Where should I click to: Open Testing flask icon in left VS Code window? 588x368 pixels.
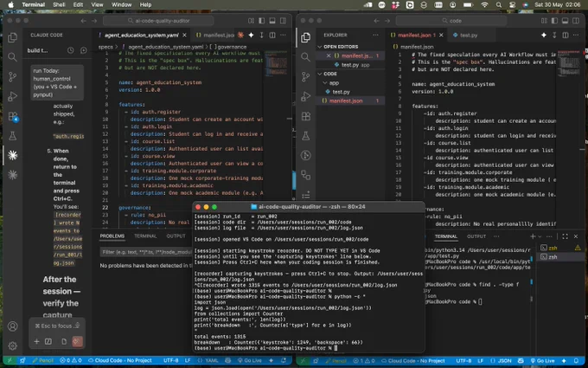click(12, 136)
